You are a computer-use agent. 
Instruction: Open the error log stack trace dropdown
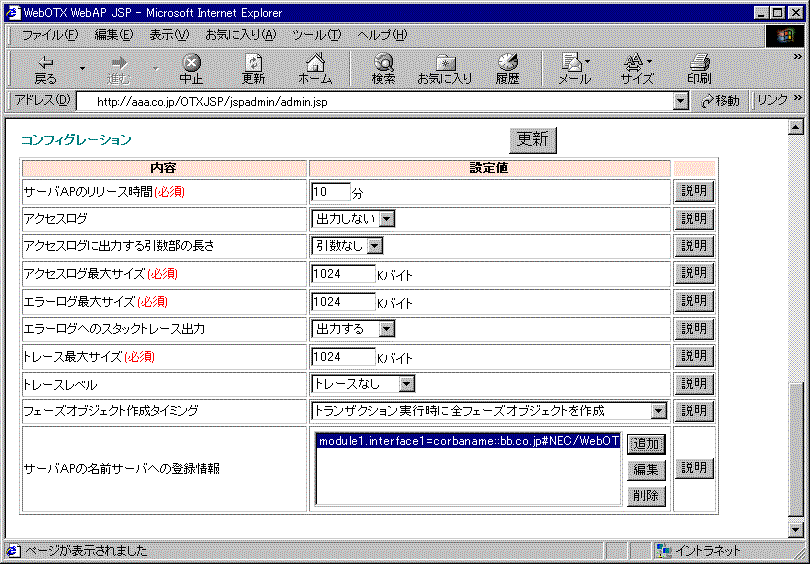click(x=387, y=328)
